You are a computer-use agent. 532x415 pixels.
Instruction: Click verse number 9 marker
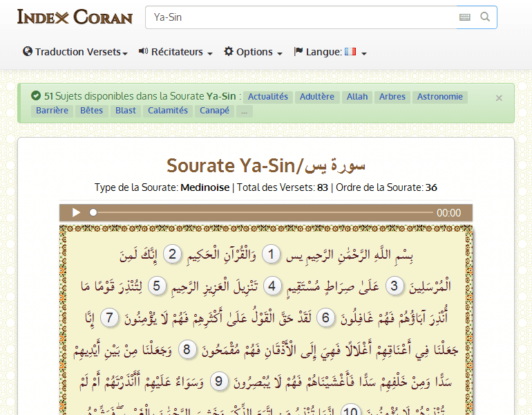click(x=219, y=380)
